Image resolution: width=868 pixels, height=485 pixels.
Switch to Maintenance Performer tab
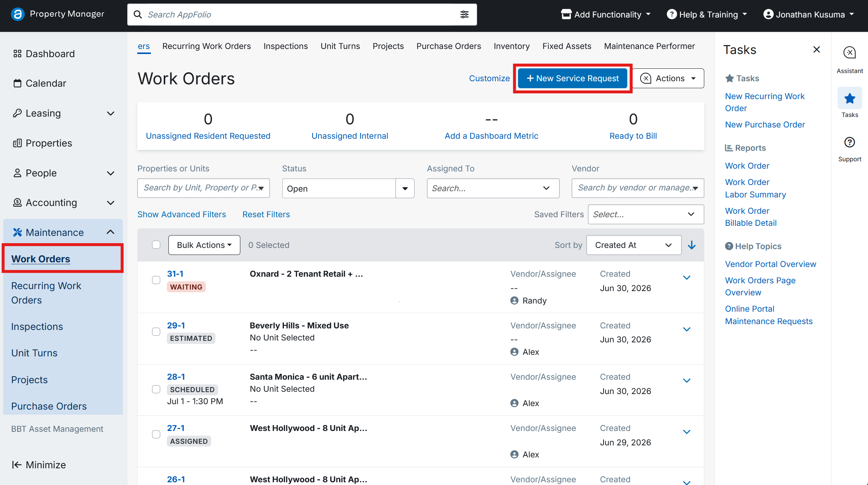click(649, 46)
